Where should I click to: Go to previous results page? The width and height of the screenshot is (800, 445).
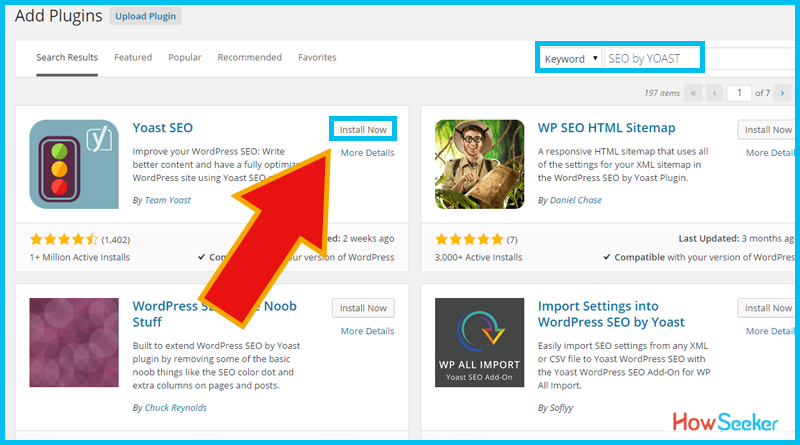point(714,93)
